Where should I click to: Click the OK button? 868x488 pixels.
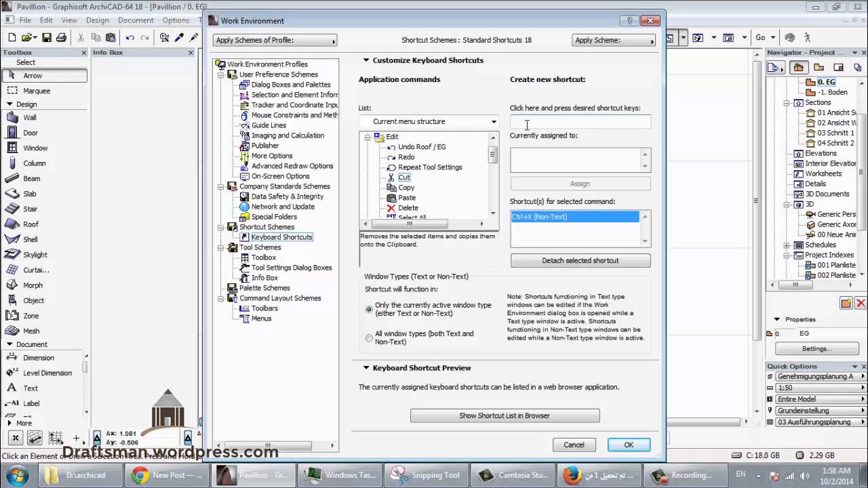629,445
